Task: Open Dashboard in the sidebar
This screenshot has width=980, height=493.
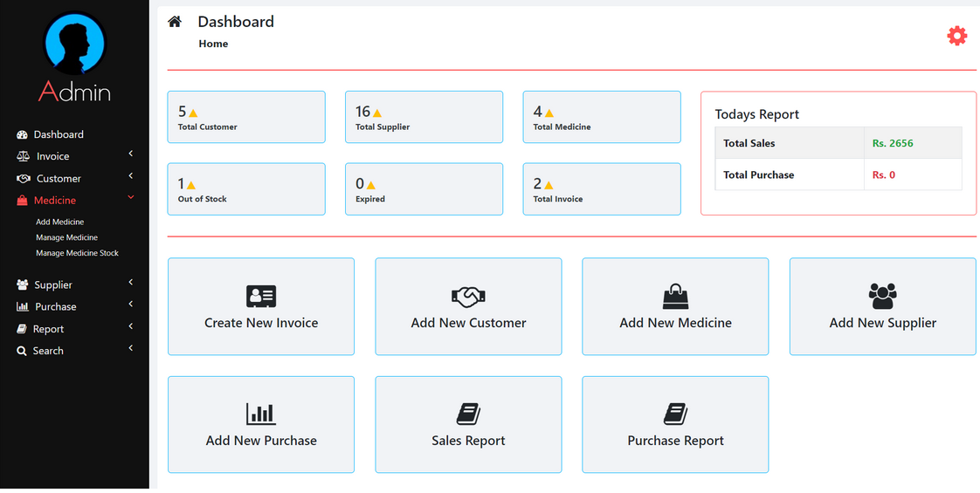Action: point(59,134)
